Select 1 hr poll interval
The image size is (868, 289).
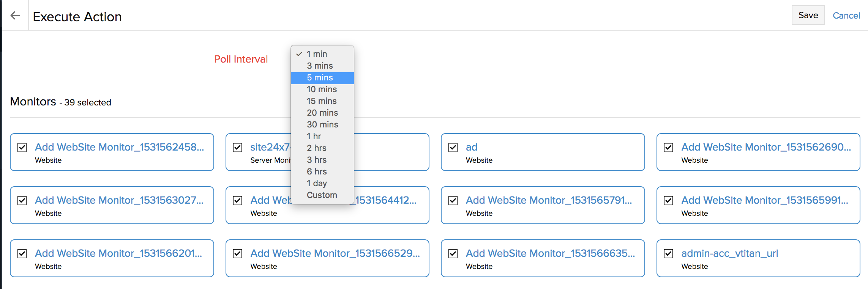[314, 137]
